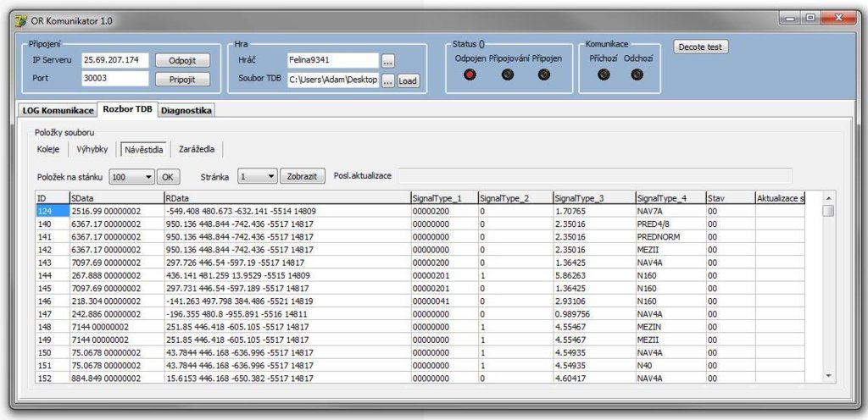
Task: Click the Připojen status indicator light
Action: 544,75
